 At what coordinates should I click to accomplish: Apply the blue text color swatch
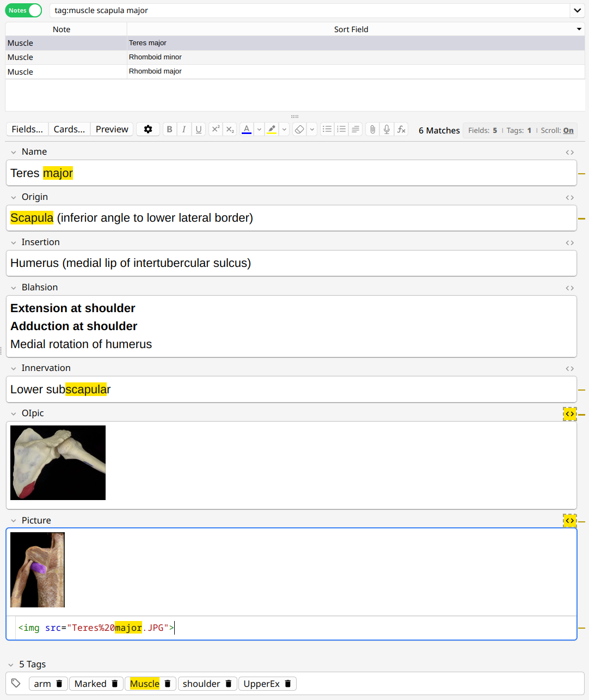[x=247, y=129]
